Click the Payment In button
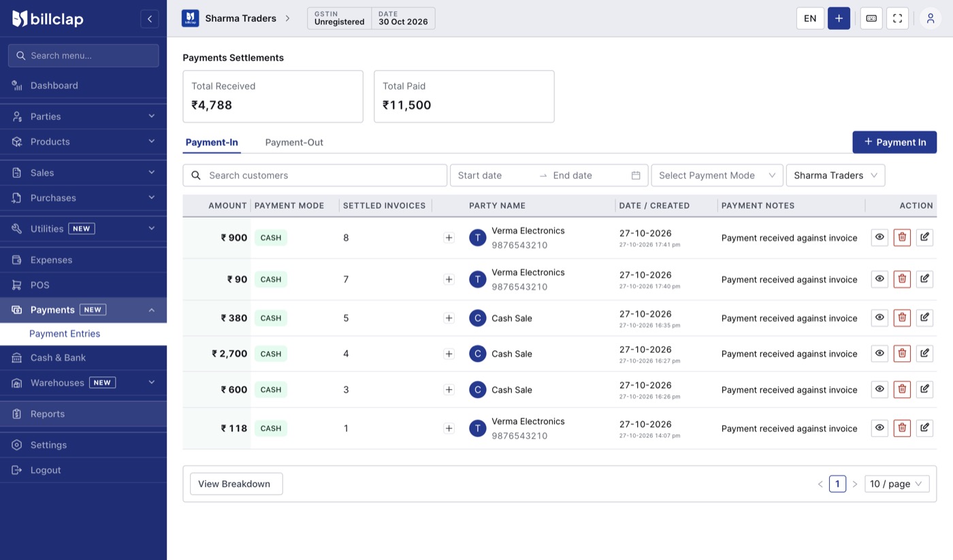The image size is (953, 560). click(894, 142)
